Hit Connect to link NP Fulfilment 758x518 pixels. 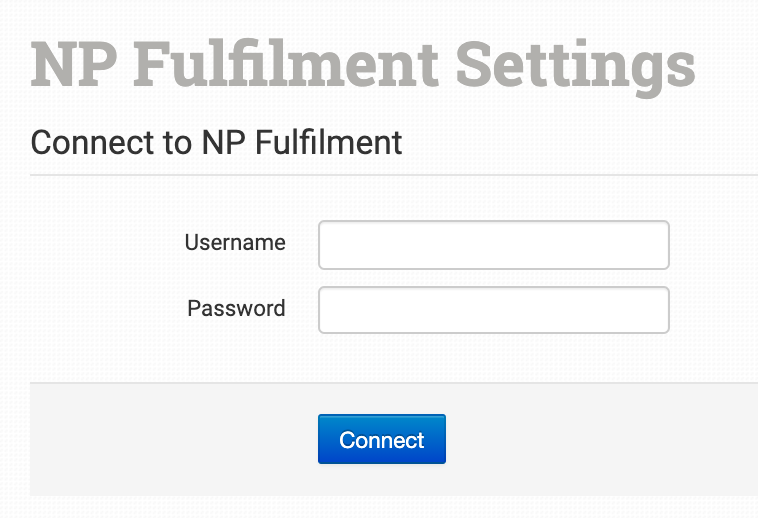point(381,439)
